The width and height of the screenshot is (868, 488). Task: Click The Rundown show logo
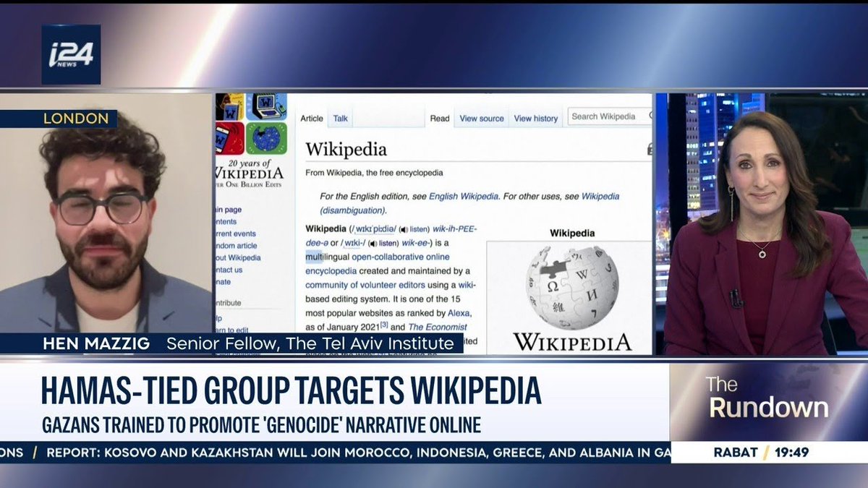pyautogui.click(x=768, y=396)
